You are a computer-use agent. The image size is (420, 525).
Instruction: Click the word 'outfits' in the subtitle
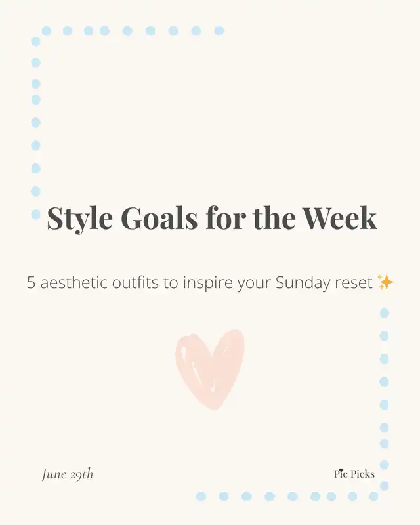click(x=135, y=282)
